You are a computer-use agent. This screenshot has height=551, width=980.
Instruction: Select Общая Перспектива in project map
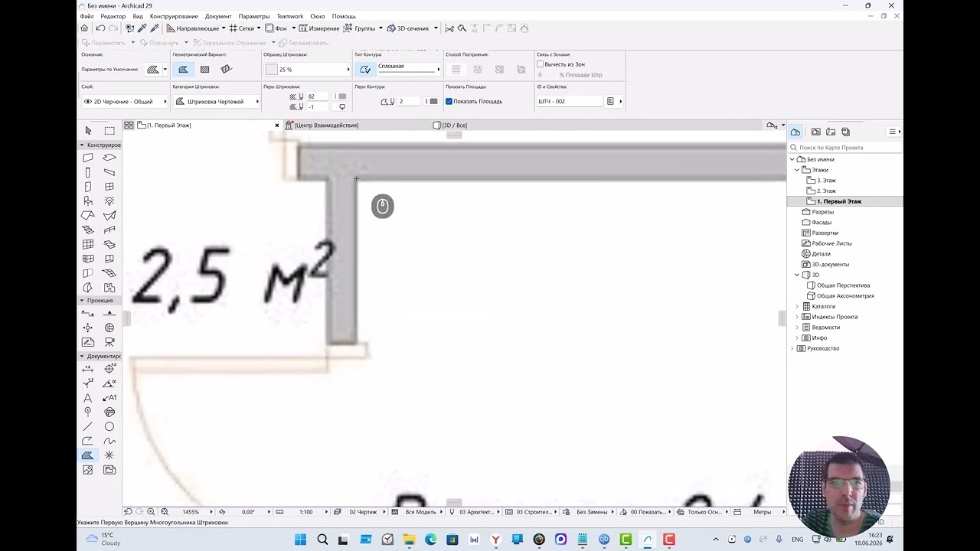(843, 285)
